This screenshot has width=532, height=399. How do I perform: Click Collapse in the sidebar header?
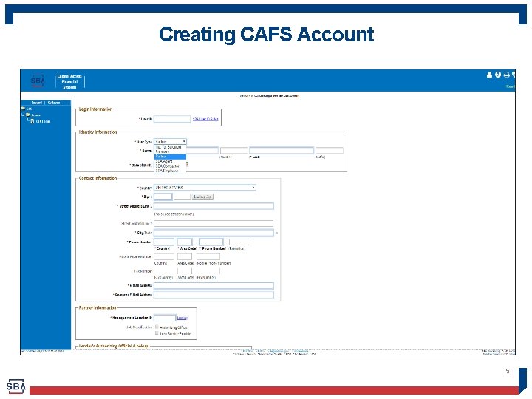54,103
